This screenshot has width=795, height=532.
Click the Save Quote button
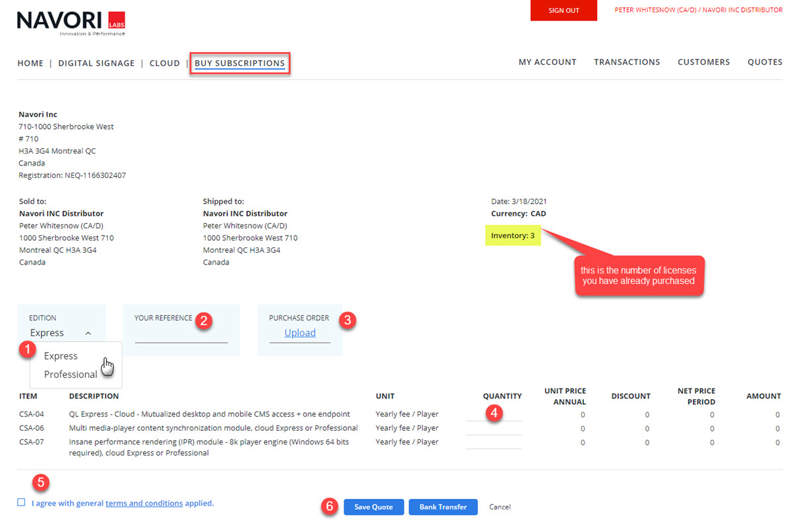click(x=373, y=507)
